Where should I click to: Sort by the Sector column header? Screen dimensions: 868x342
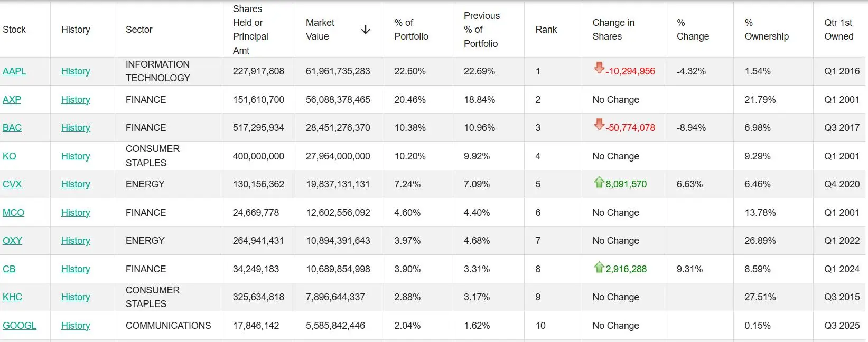pyautogui.click(x=139, y=30)
